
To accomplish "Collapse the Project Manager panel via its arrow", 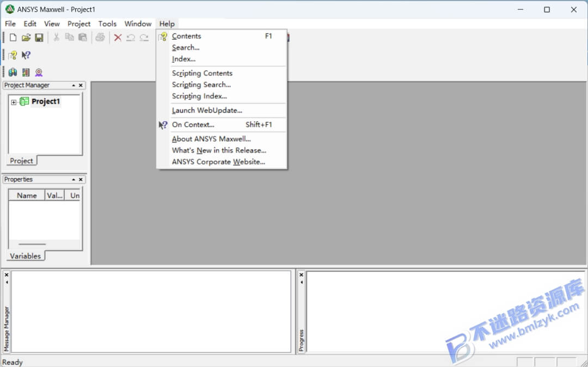I will pyautogui.click(x=73, y=85).
